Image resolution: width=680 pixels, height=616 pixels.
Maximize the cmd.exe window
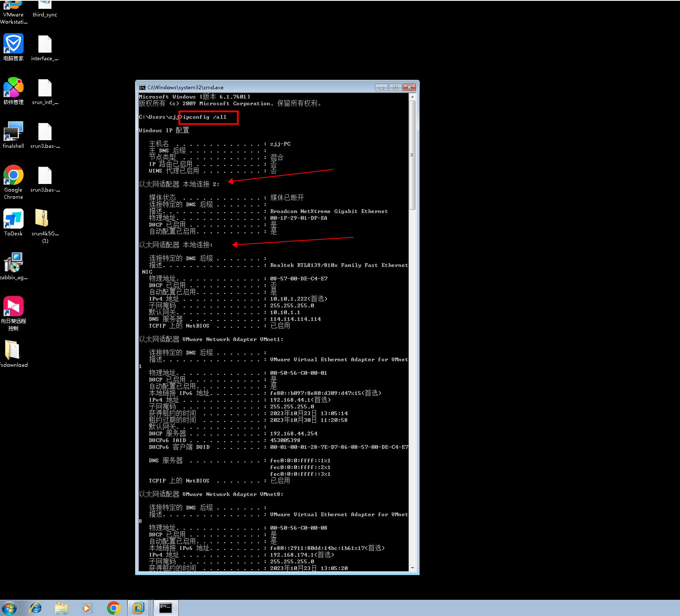[395, 88]
